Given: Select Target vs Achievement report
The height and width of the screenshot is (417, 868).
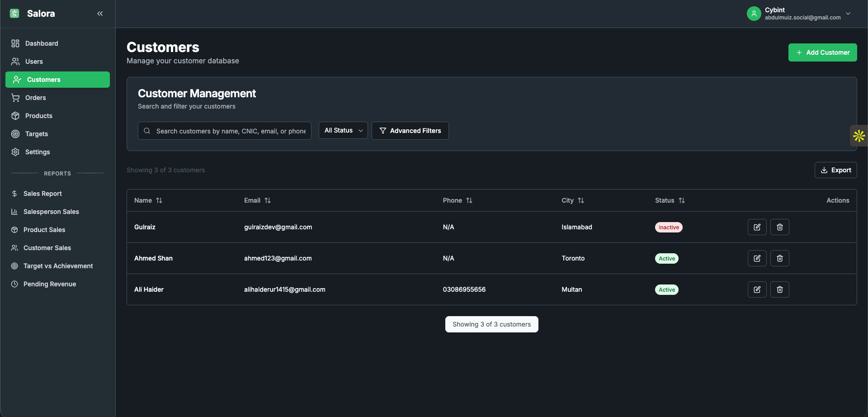Looking at the screenshot, I should 58,266.
